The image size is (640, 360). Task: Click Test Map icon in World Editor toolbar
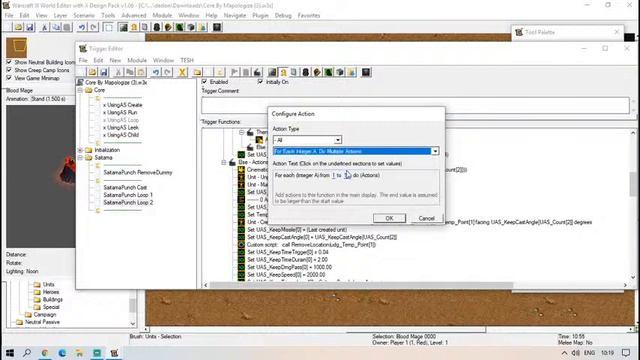[217, 27]
